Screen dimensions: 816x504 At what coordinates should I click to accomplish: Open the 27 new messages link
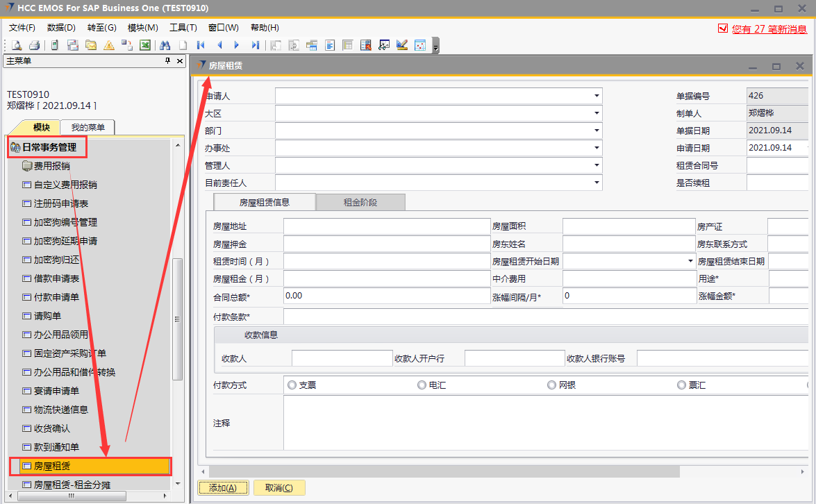(x=769, y=29)
